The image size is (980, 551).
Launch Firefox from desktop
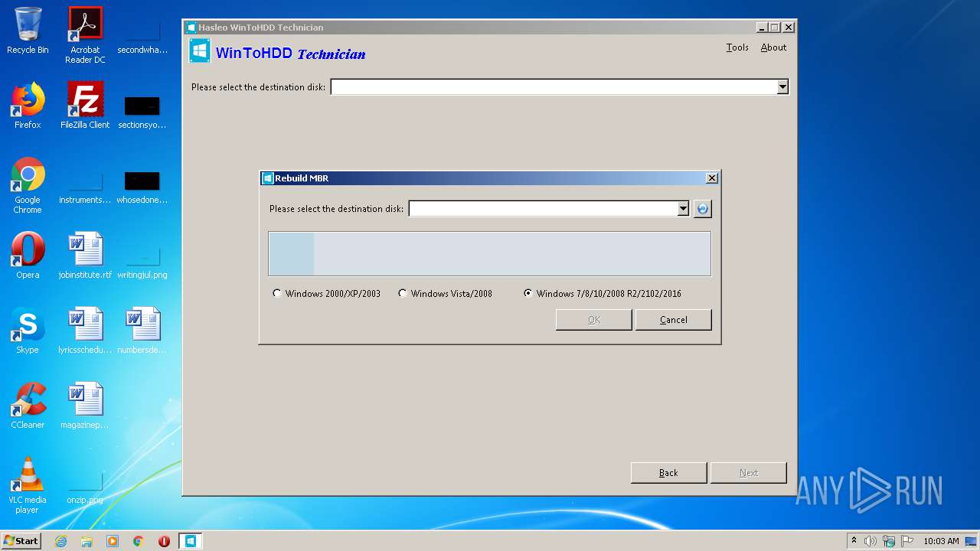28,106
